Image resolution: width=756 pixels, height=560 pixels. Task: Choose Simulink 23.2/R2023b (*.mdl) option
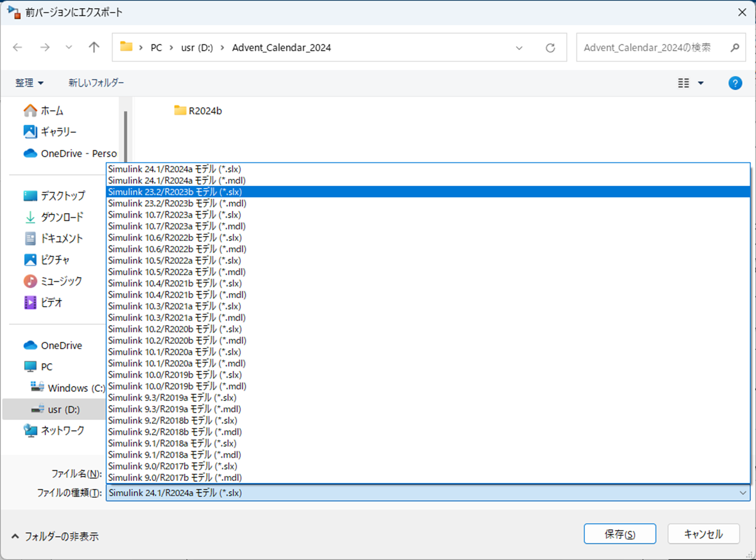(428, 203)
